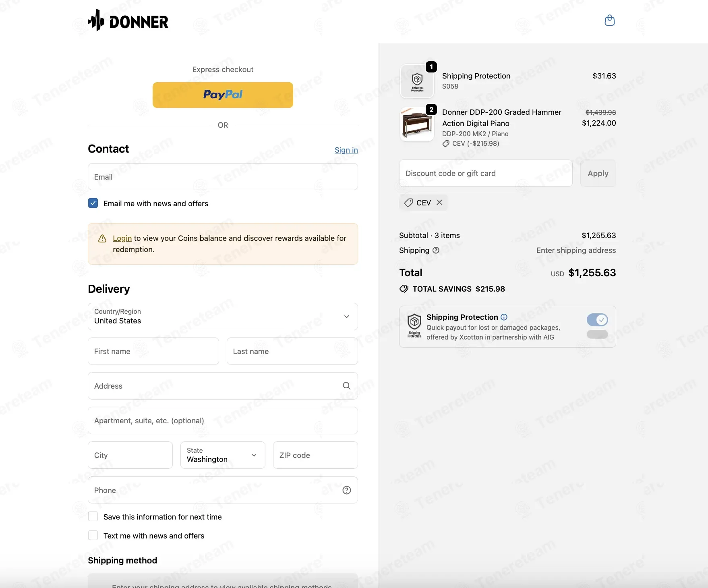The width and height of the screenshot is (708, 588).
Task: Click the Shipping method heading
Action: (x=122, y=560)
